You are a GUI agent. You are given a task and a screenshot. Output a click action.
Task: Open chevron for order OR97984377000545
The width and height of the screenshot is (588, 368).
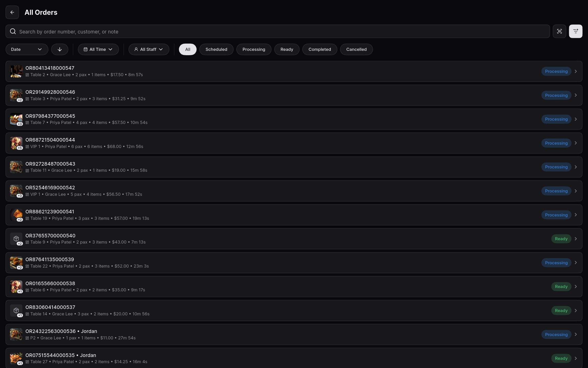576,119
